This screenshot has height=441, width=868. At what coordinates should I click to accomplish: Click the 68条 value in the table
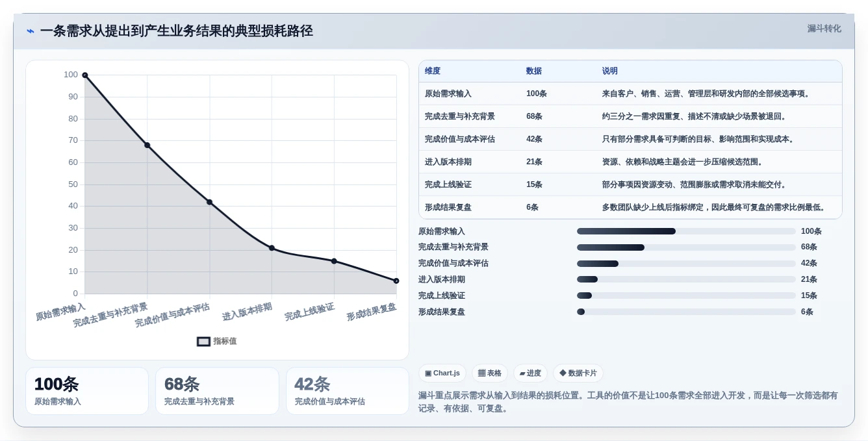534,116
